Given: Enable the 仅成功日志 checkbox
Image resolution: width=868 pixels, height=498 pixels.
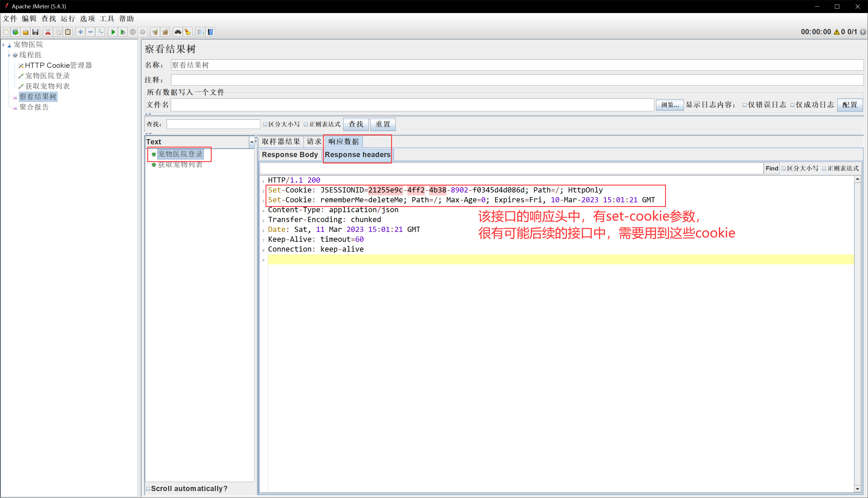Looking at the screenshot, I should click(x=792, y=105).
